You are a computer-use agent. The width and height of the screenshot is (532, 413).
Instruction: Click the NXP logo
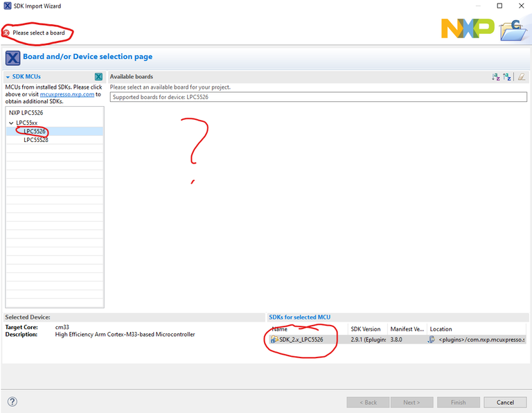point(468,28)
